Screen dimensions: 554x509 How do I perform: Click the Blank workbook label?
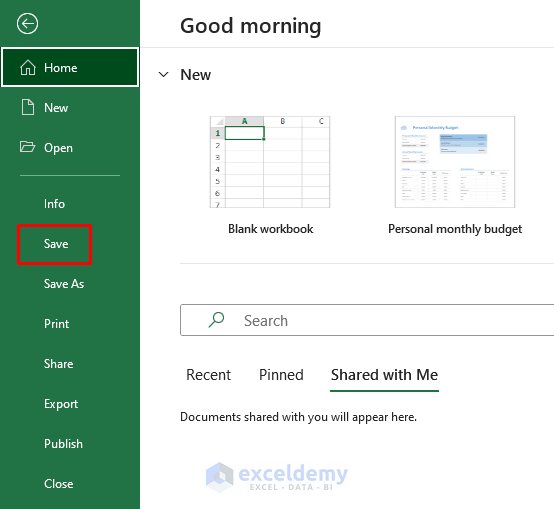coord(271,229)
